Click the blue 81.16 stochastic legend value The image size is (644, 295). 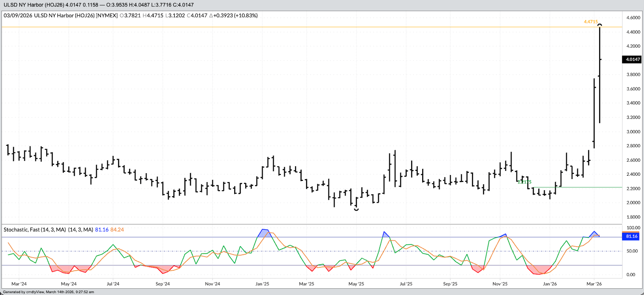pos(102,230)
